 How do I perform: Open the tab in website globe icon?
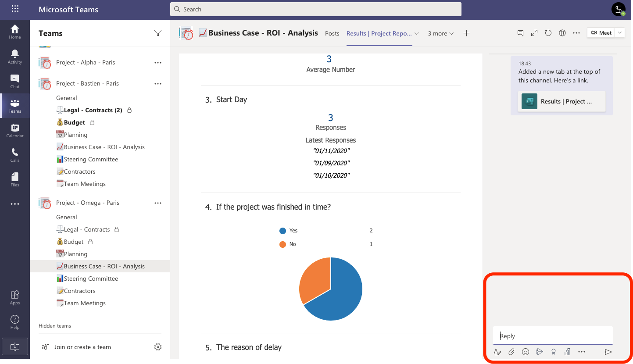coord(562,33)
